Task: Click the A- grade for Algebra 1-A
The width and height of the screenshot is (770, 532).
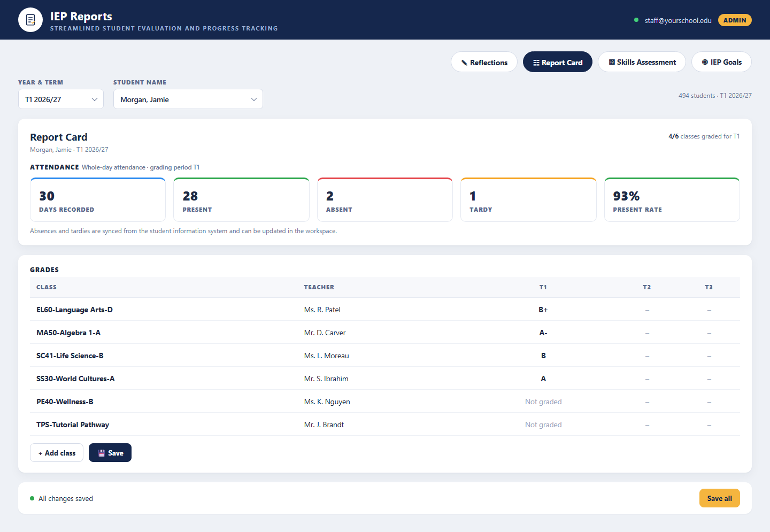Action: (x=543, y=333)
